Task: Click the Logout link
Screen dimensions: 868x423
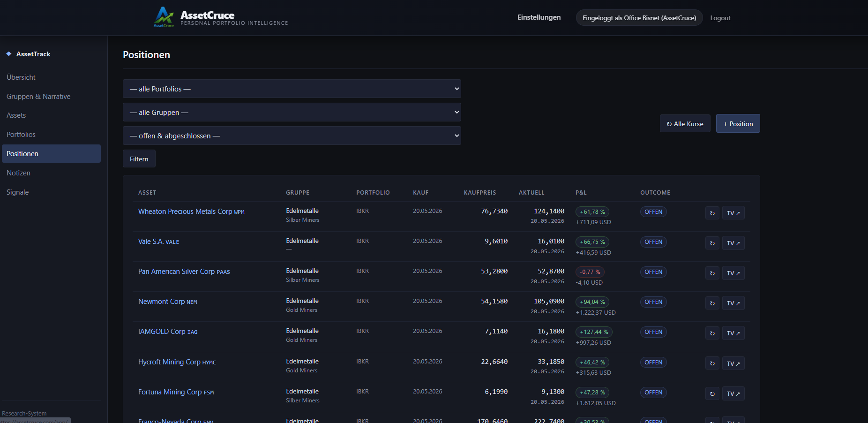Action: click(720, 18)
